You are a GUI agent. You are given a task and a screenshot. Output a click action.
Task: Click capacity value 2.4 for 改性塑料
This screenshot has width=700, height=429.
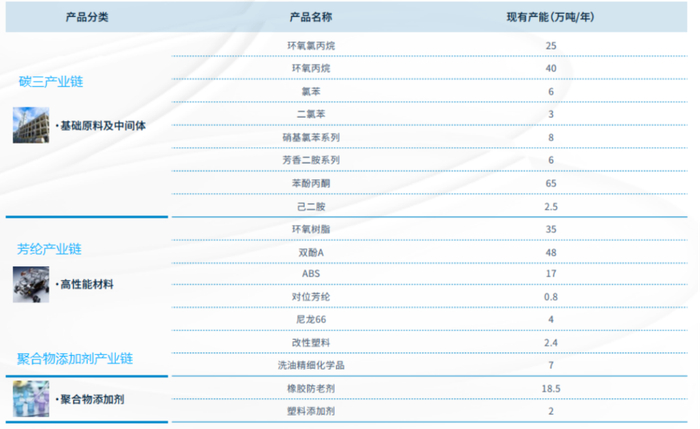[x=551, y=343]
